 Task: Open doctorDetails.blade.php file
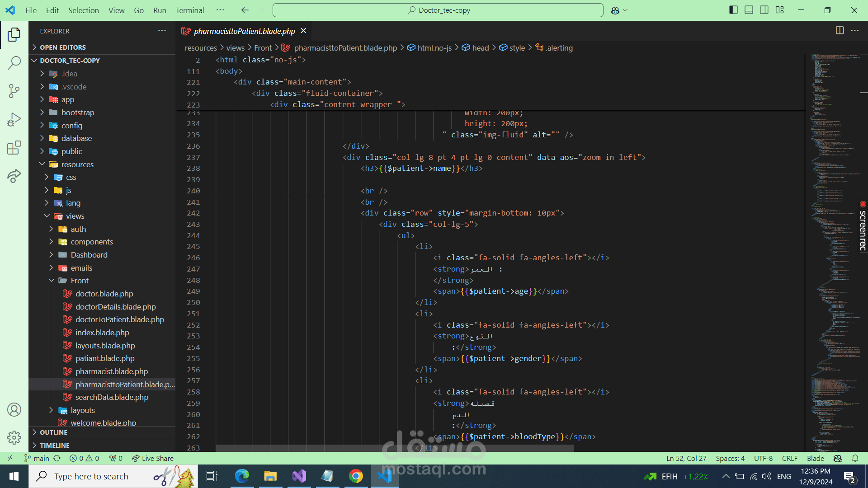(x=115, y=307)
